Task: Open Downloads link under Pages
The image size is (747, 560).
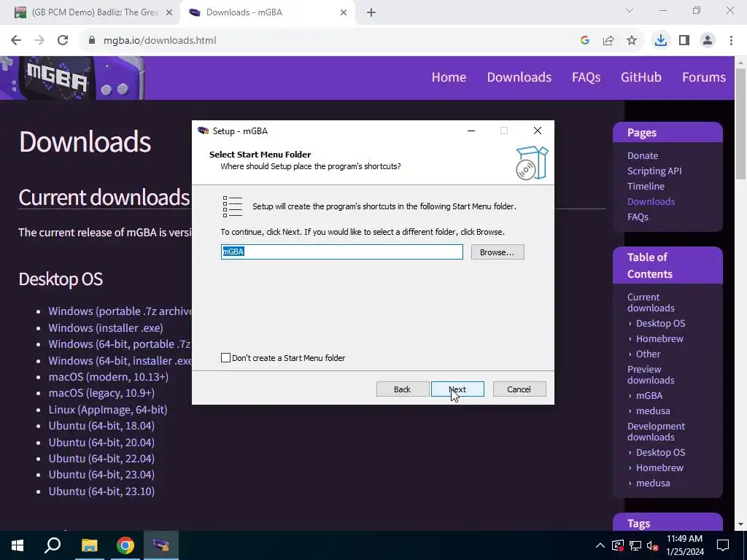Action: pyautogui.click(x=651, y=201)
